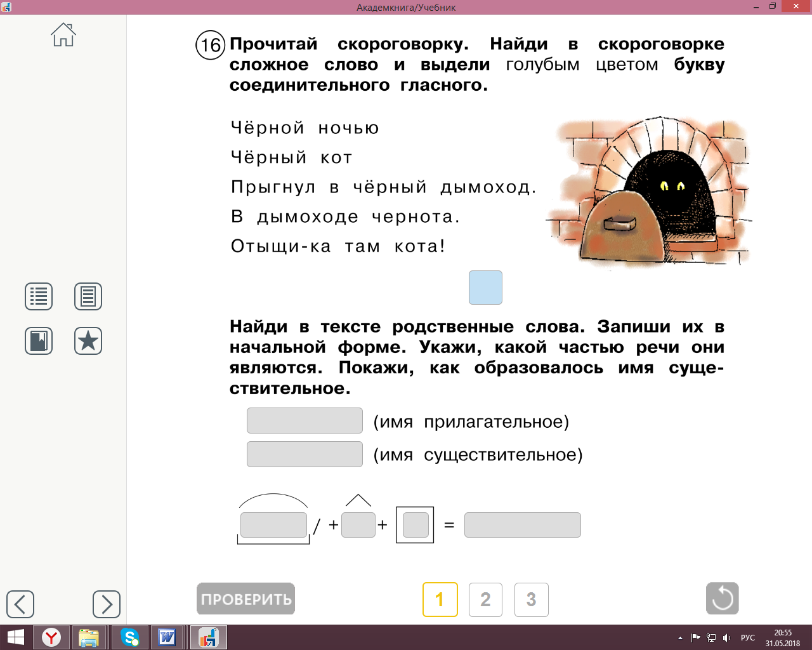The width and height of the screenshot is (812, 650).
Task: Click the small ending box inside square
Action: pos(416,525)
